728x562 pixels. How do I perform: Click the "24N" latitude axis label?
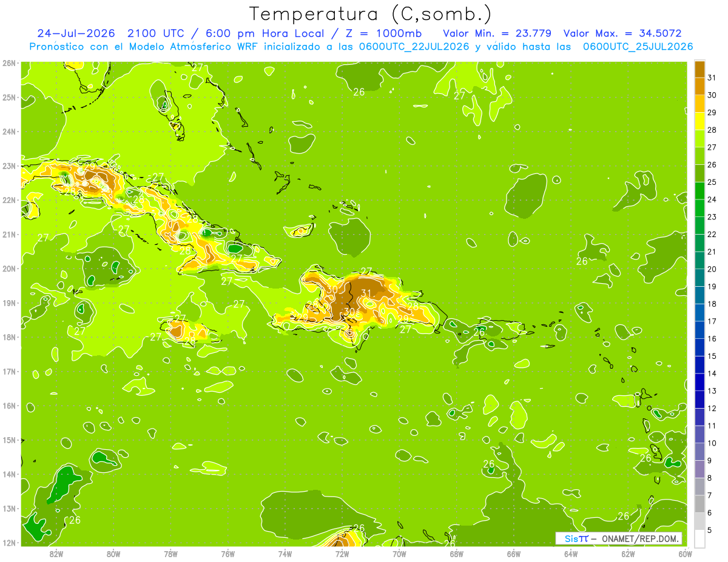[9, 132]
